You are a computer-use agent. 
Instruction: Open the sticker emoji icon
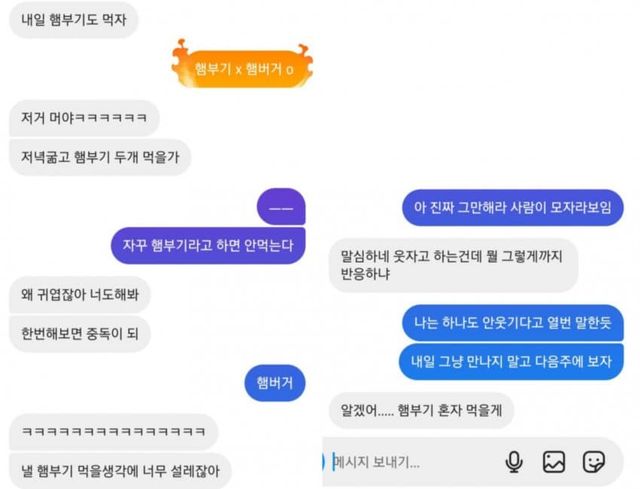pyautogui.click(x=593, y=462)
